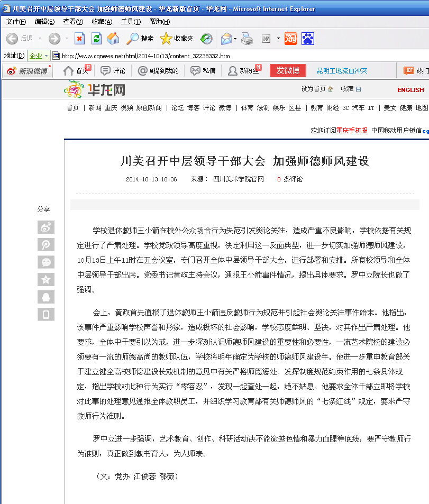This screenshot has width=429, height=504.
Task: Open Weibo 新粉丝 new followers
Action: pyautogui.click(x=244, y=70)
